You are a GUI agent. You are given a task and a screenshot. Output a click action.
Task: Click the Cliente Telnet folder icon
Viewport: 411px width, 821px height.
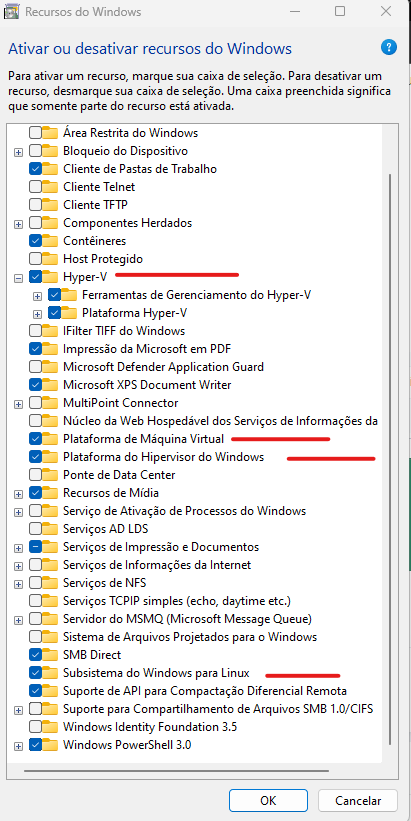pyautogui.click(x=50, y=186)
